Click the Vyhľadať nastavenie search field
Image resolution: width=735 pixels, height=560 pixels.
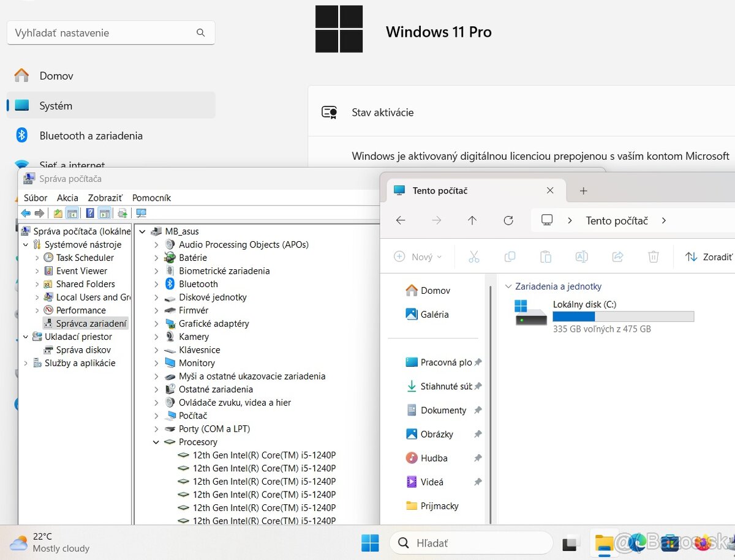[x=104, y=33]
